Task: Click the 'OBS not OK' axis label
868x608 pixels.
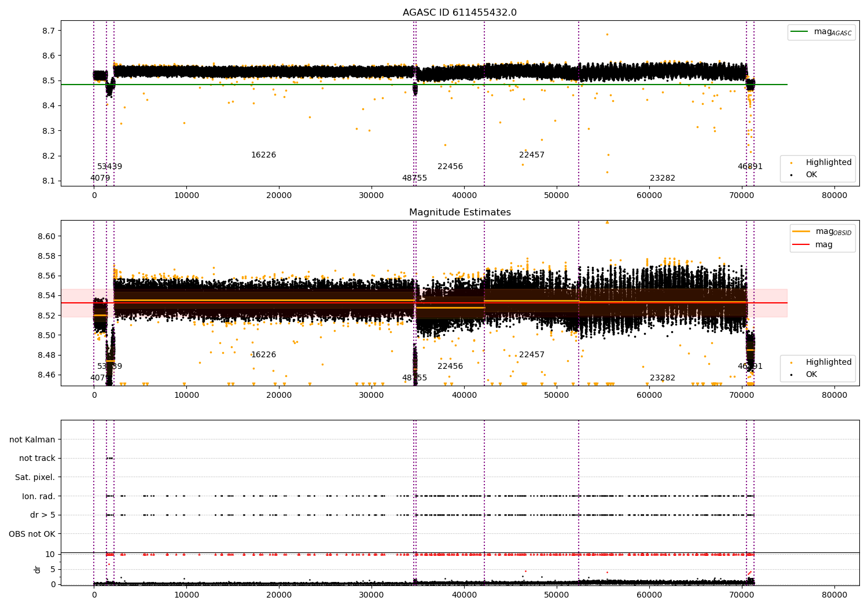Action: [x=32, y=534]
